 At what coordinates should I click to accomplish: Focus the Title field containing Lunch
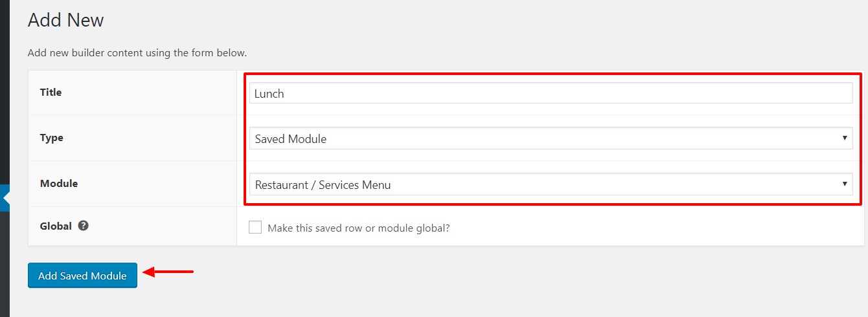[x=551, y=93]
